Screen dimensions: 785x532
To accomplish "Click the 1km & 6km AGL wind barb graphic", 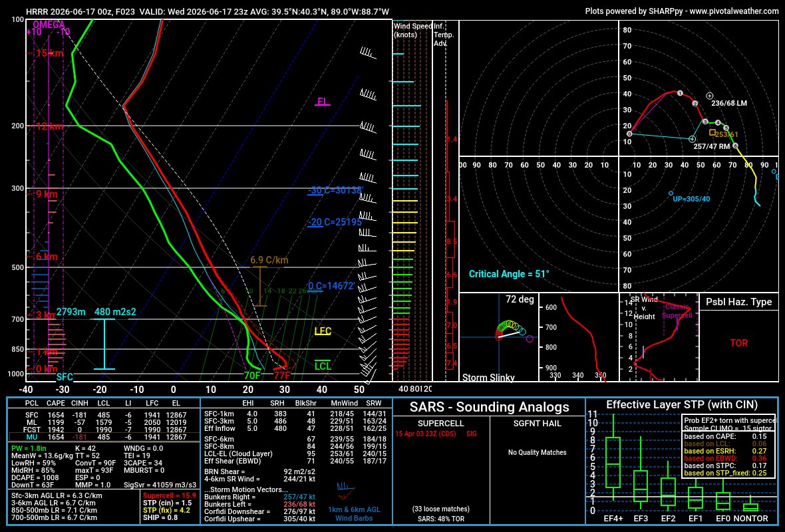I will (x=345, y=491).
